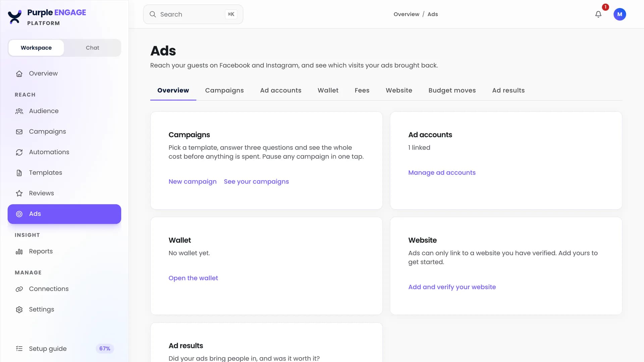Image resolution: width=644 pixels, height=362 pixels.
Task: Click the envelope icon beside Campaigns
Action: coord(19,132)
